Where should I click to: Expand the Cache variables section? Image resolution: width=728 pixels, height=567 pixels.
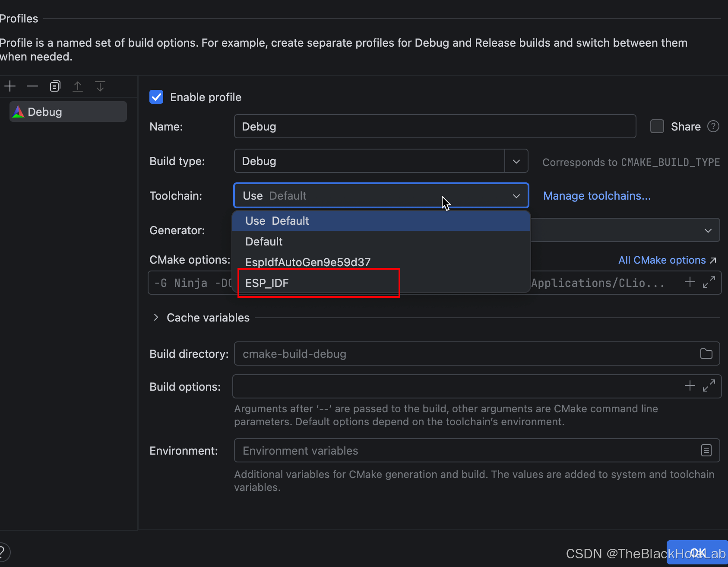pos(156,317)
